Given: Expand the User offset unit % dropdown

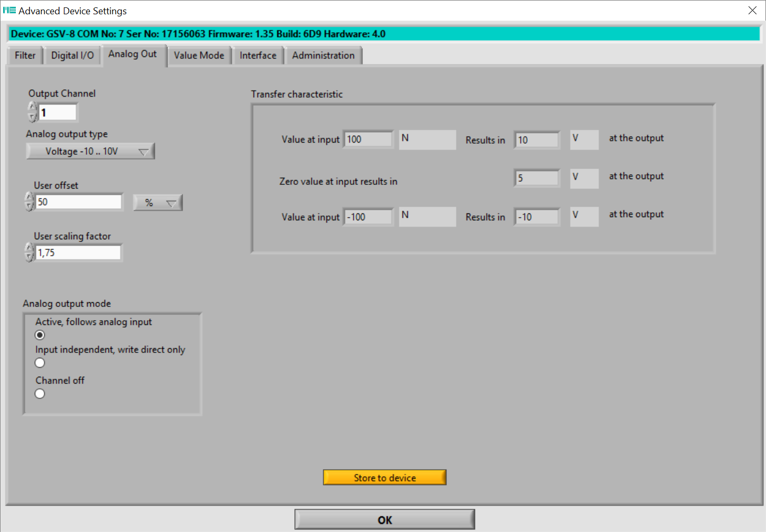Looking at the screenshot, I should [x=157, y=203].
